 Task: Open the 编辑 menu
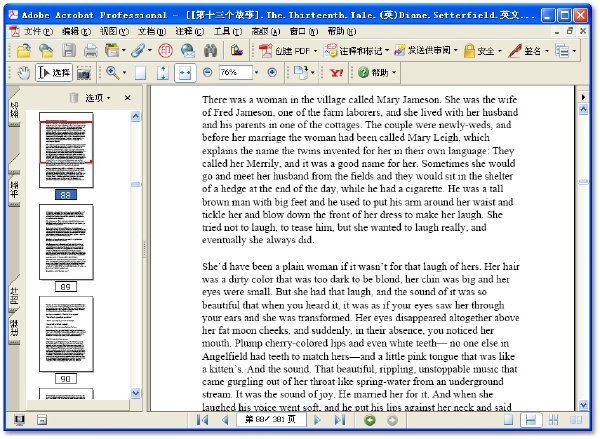(76, 31)
